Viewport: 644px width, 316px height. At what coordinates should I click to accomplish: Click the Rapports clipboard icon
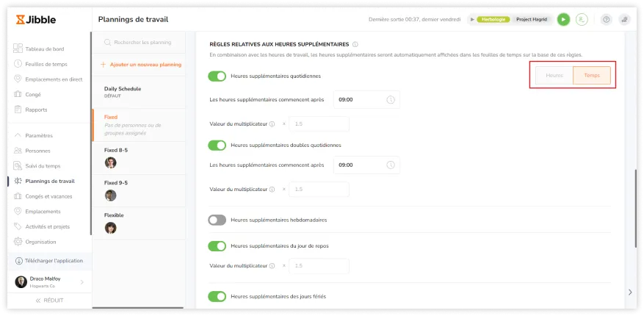tap(18, 109)
